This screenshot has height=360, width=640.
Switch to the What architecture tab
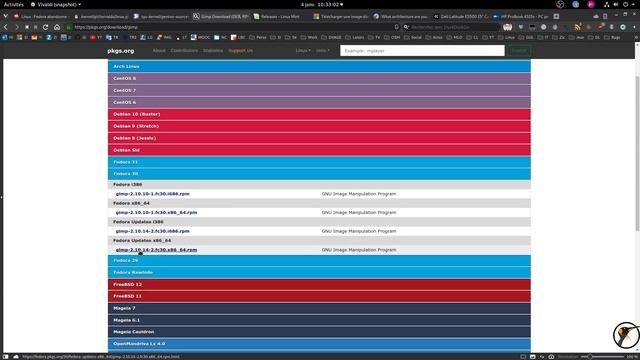(x=401, y=16)
